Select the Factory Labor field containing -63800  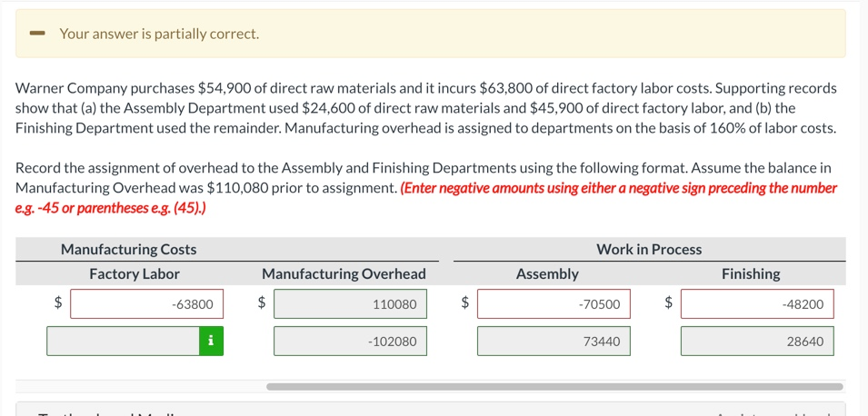point(146,303)
